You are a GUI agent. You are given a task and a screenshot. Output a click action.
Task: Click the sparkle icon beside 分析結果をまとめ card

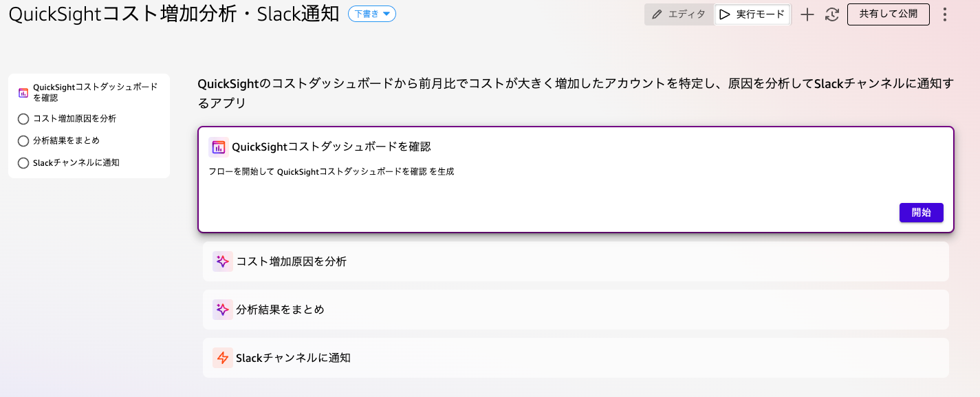tap(222, 310)
